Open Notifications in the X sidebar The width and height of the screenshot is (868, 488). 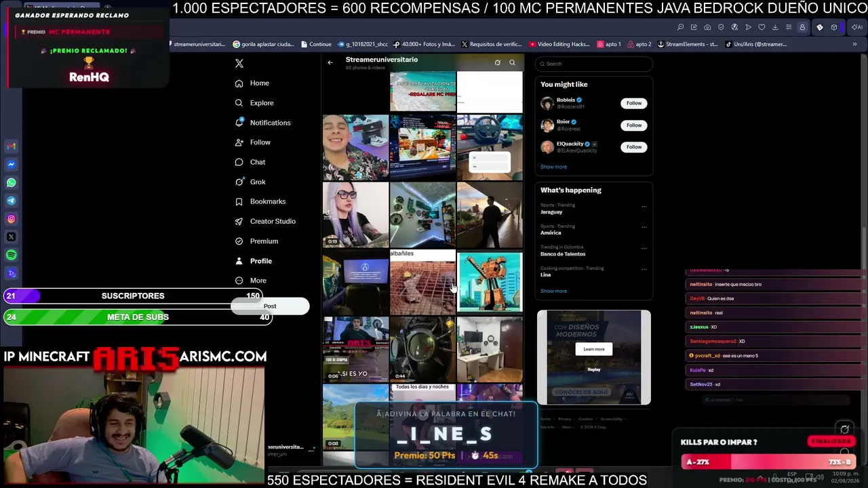262,123
